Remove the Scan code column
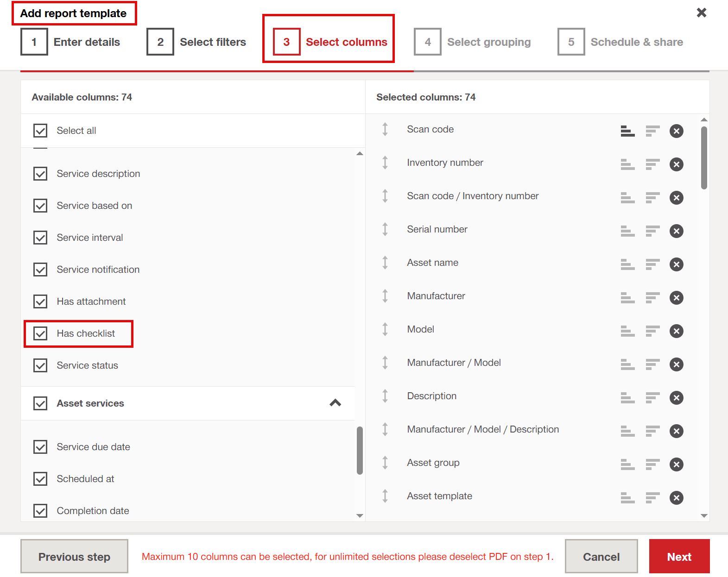This screenshot has width=728, height=577. (x=676, y=131)
